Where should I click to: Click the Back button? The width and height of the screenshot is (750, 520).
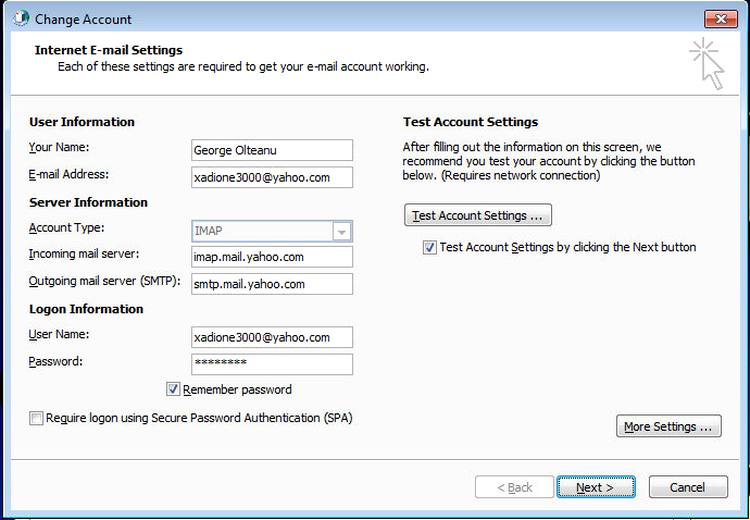pos(514,487)
